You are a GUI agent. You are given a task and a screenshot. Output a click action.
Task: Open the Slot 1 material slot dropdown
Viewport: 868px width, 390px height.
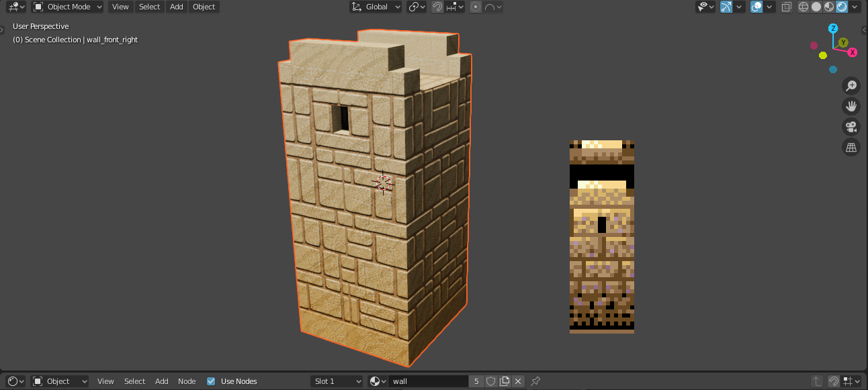pyautogui.click(x=337, y=381)
